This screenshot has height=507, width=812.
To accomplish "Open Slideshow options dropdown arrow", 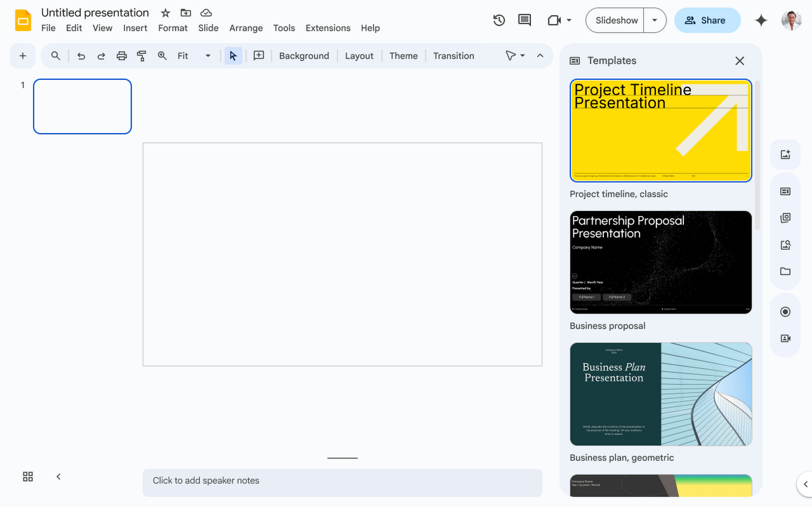I will pyautogui.click(x=655, y=20).
